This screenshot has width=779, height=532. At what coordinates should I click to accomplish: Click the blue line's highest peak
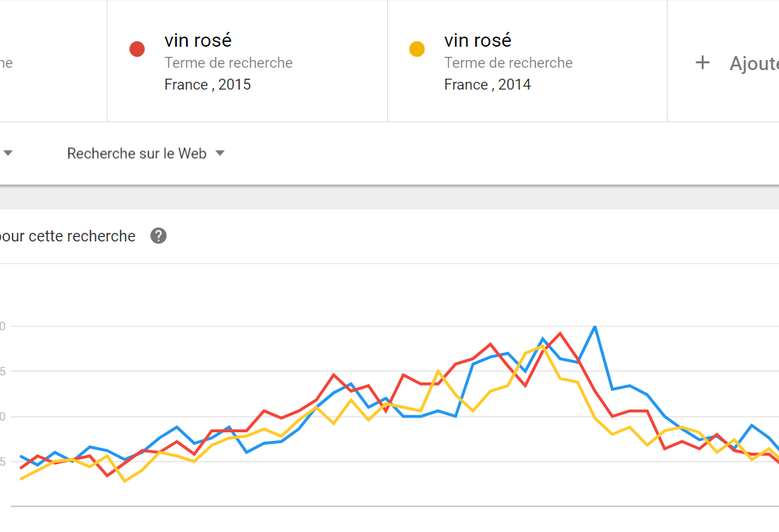(594, 327)
